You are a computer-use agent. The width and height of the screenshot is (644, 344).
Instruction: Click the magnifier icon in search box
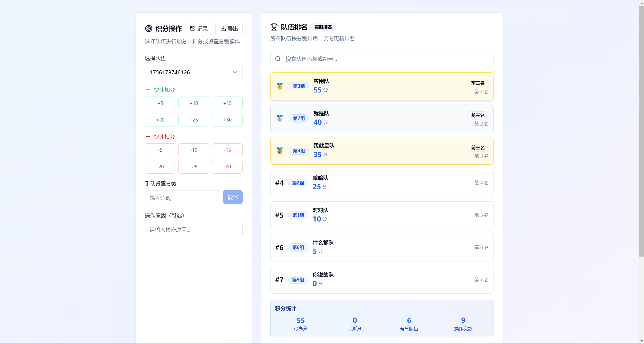click(x=278, y=59)
